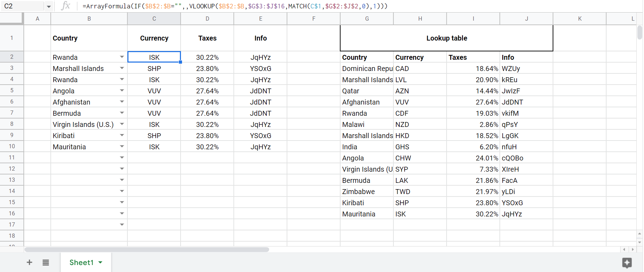644x272 pixels.
Task: Select column G header
Action: click(x=367, y=19)
